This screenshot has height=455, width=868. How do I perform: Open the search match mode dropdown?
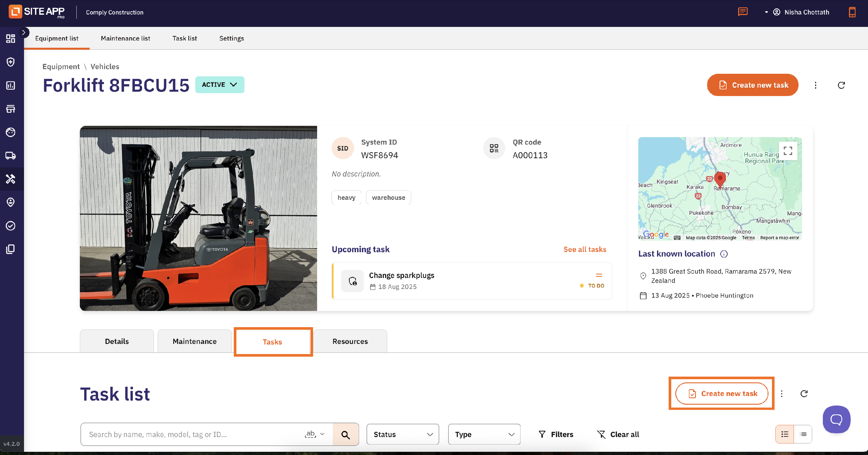[x=315, y=434]
